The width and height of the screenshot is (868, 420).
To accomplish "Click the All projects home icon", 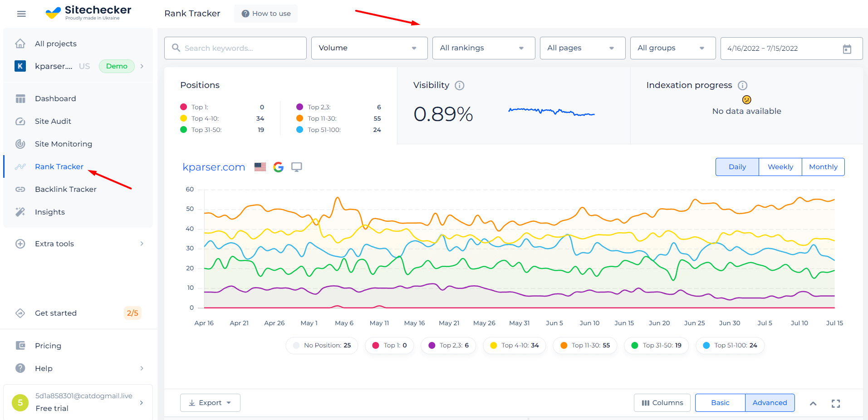I will [x=20, y=44].
